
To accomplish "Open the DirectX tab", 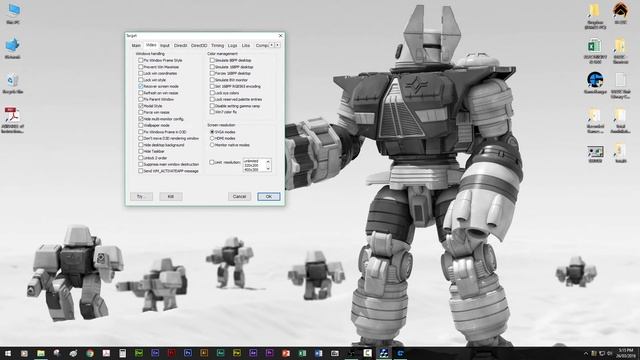I will [180, 46].
